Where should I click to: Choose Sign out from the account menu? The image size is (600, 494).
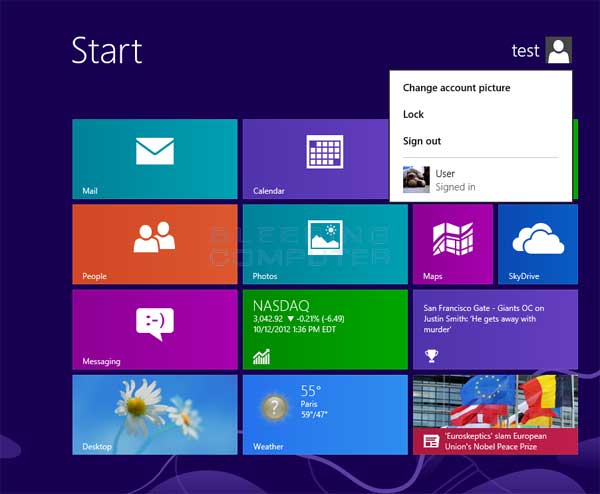[x=422, y=141]
